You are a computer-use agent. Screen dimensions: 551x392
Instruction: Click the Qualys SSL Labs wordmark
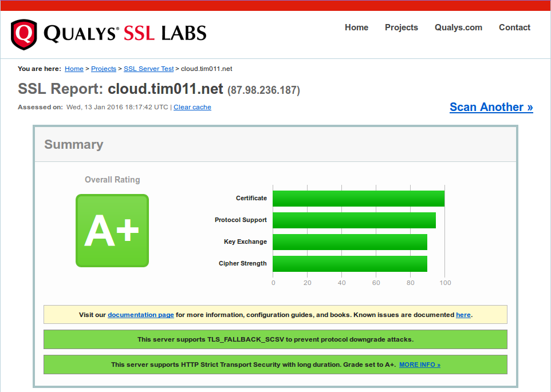point(125,34)
